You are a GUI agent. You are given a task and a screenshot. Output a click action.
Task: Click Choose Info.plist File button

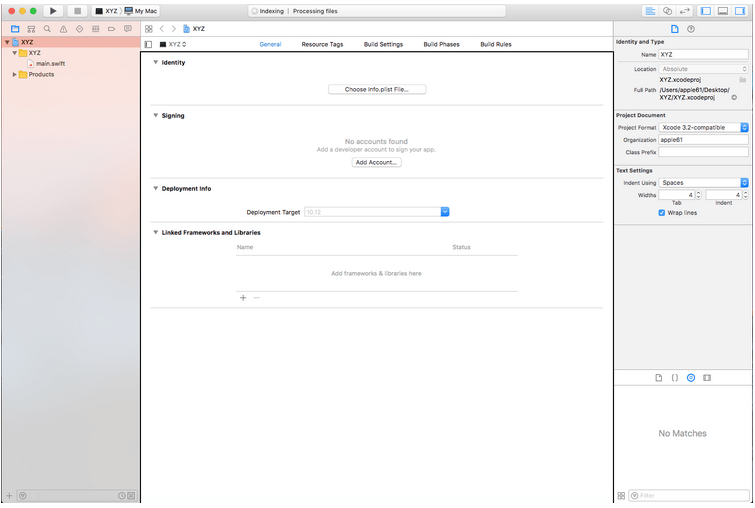coord(377,90)
